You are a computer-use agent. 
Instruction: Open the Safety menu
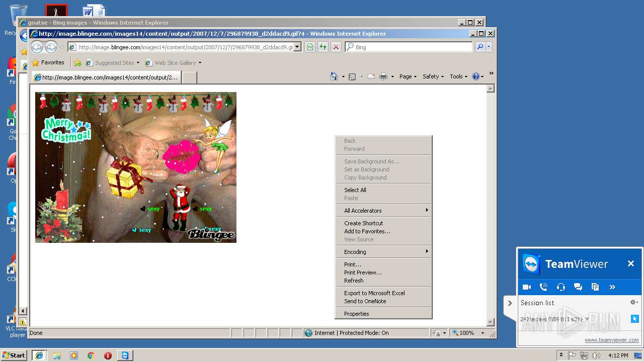(433, 76)
